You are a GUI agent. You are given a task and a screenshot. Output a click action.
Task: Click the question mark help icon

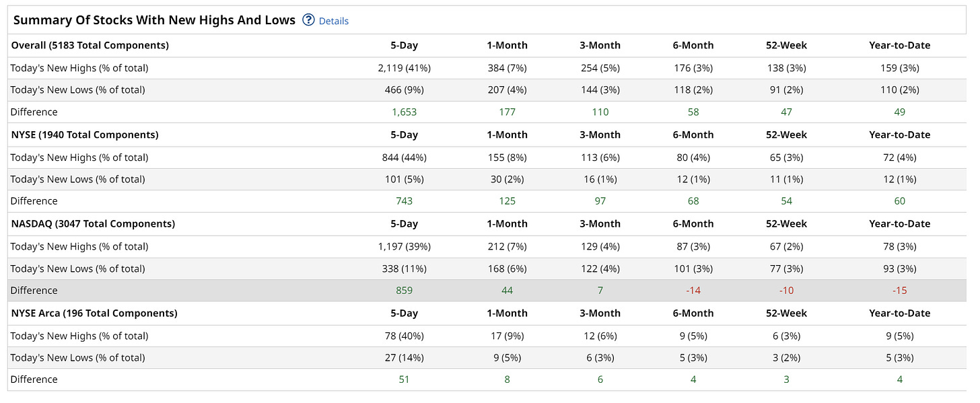coord(309,20)
